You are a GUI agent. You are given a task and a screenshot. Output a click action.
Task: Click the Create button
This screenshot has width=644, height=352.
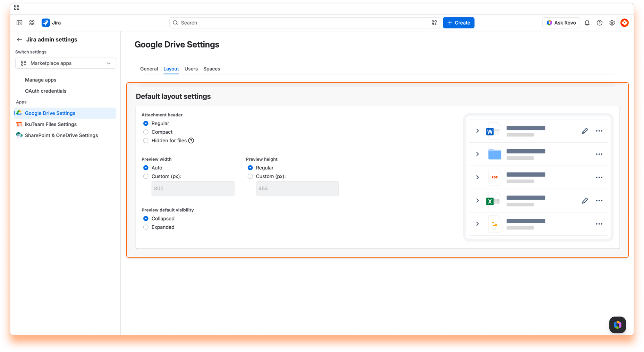[459, 23]
